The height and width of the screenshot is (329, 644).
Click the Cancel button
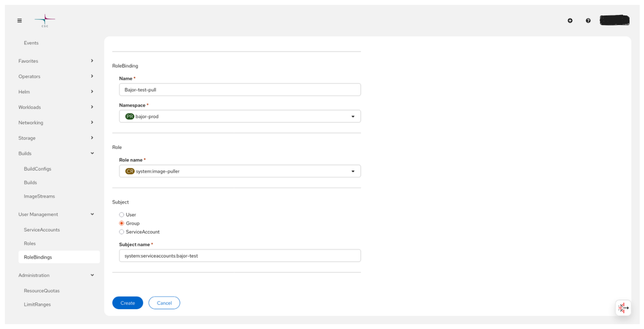point(164,303)
